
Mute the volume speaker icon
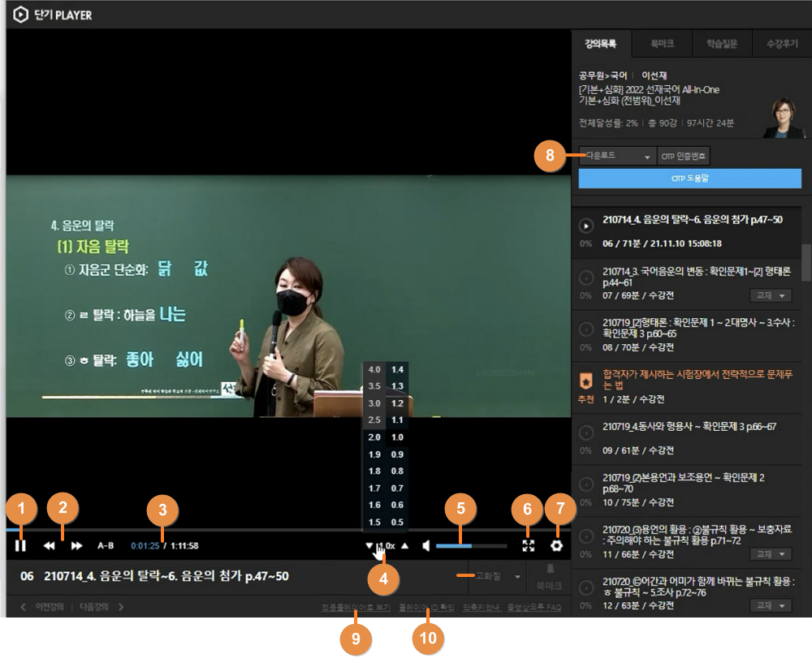426,546
